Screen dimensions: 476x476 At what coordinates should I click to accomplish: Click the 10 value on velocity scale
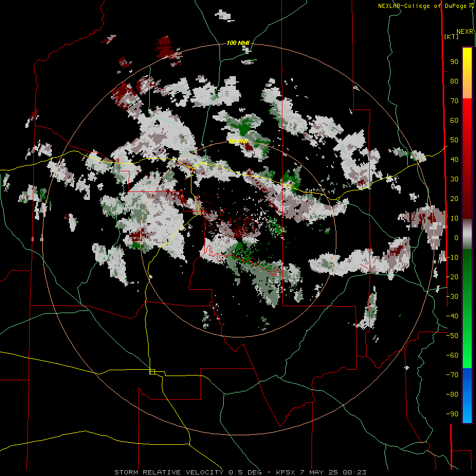(454, 218)
